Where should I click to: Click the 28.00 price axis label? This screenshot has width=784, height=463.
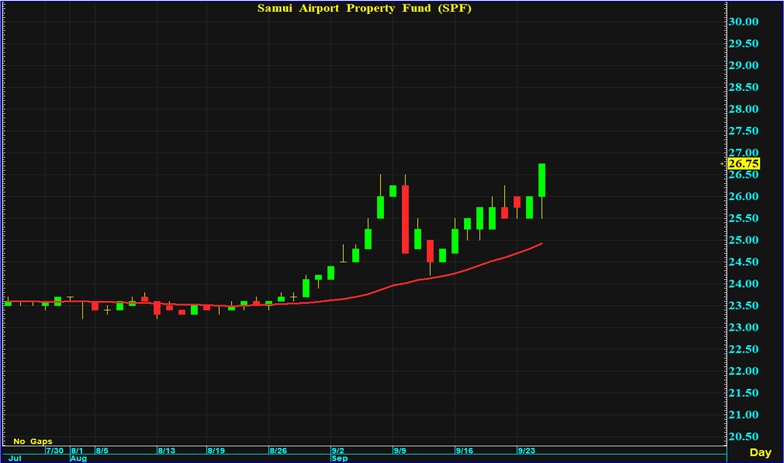pos(744,109)
